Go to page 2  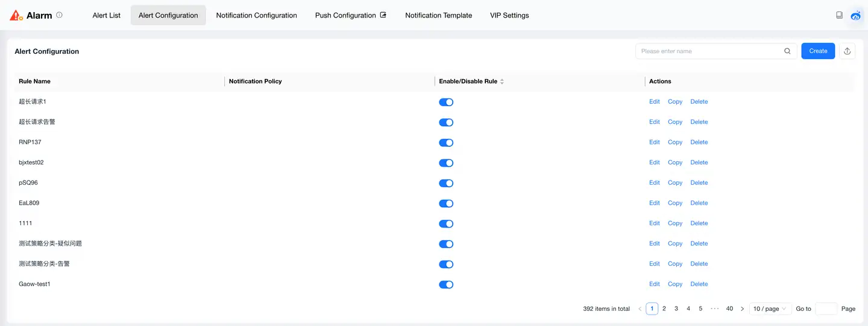(664, 309)
